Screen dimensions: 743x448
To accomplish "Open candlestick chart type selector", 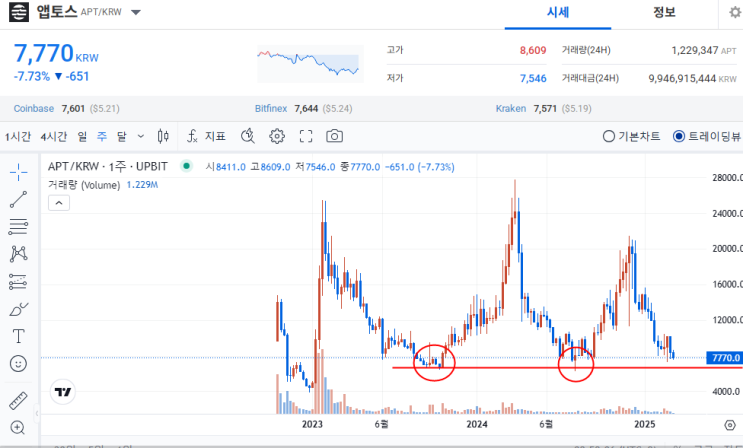I will tap(163, 137).
